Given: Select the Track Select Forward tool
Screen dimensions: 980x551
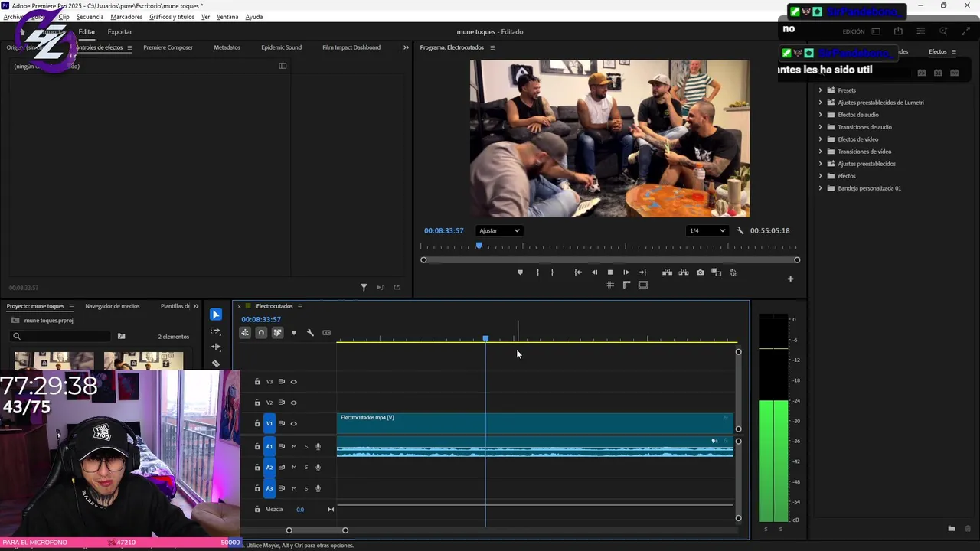Looking at the screenshot, I should click(x=216, y=331).
